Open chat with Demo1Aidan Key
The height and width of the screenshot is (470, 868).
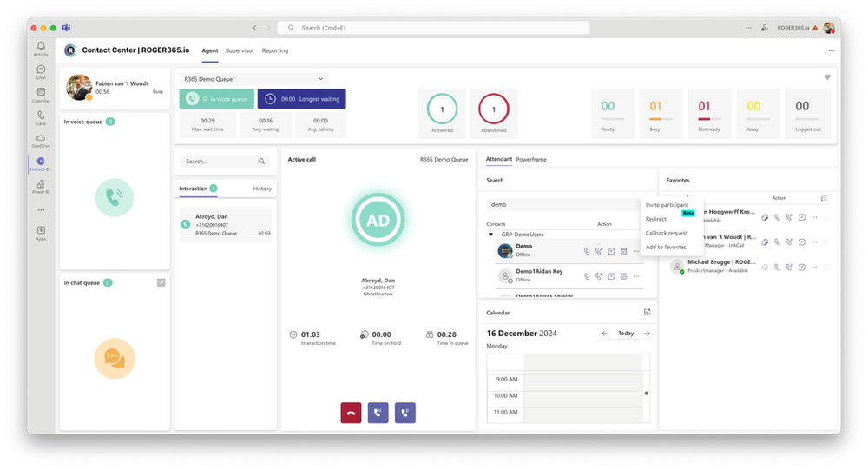pyautogui.click(x=611, y=276)
